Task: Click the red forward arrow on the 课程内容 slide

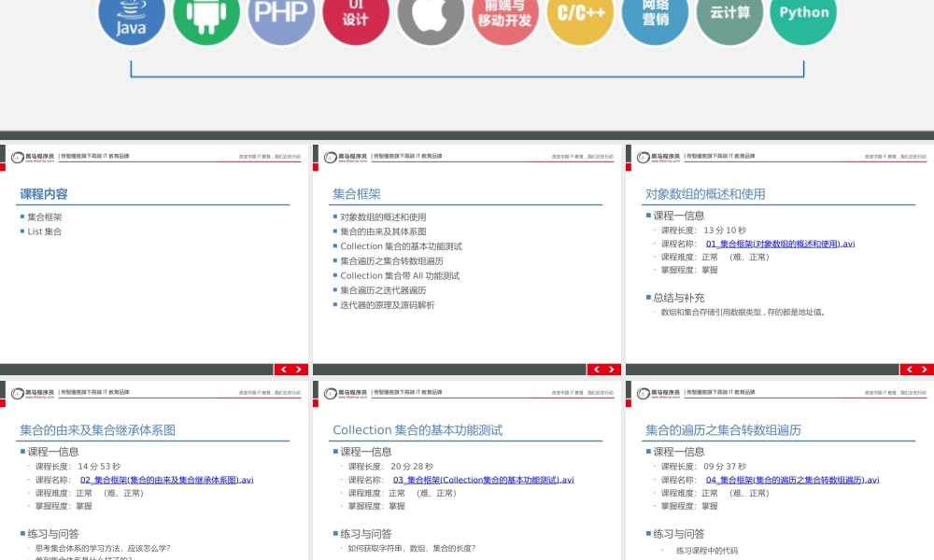Action: tap(299, 370)
